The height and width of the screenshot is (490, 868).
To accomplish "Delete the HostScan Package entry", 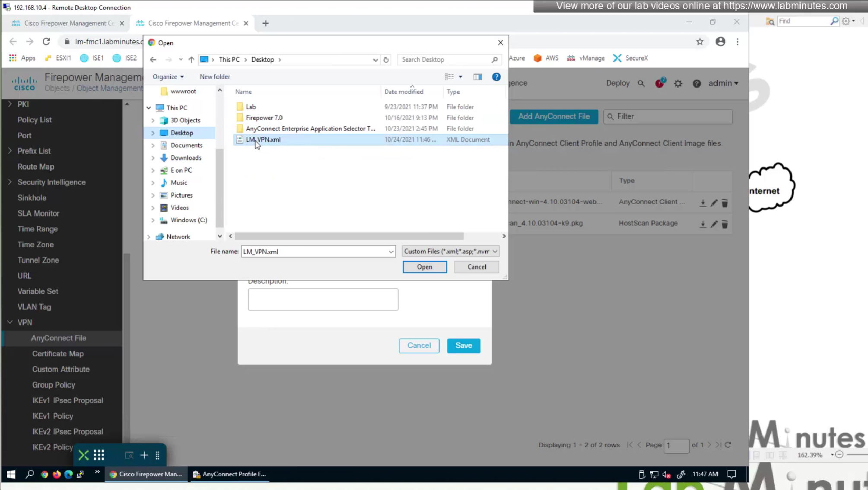I will pos(725,224).
